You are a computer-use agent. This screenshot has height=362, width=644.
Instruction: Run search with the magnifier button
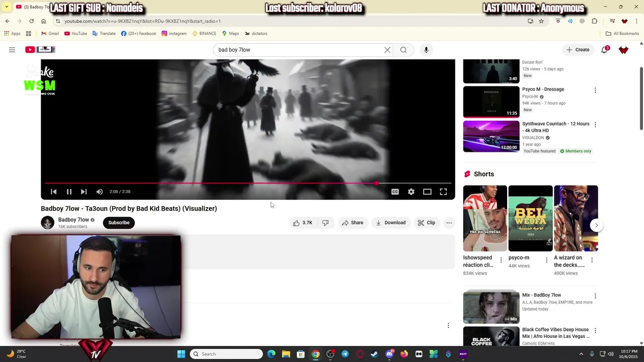click(x=404, y=50)
